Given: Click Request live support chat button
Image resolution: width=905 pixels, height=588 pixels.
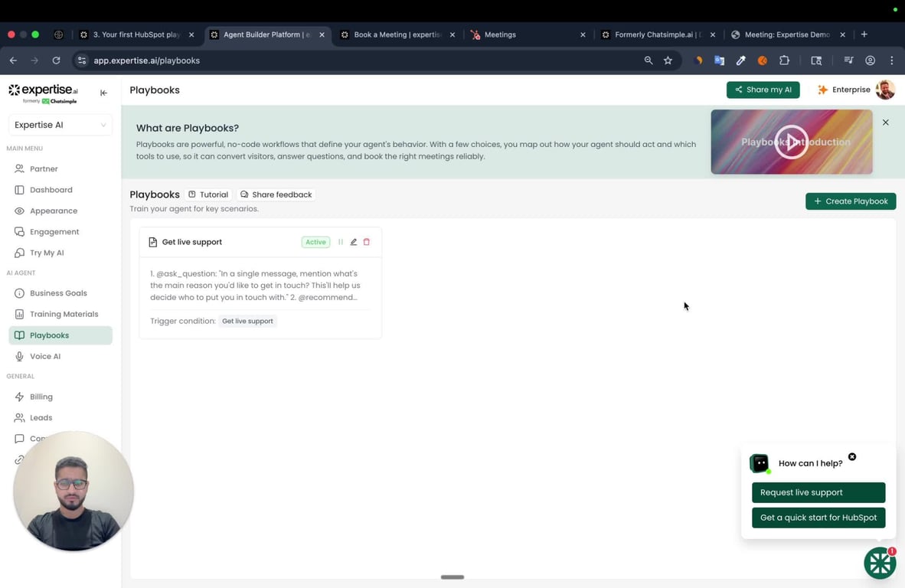Looking at the screenshot, I should (818, 492).
